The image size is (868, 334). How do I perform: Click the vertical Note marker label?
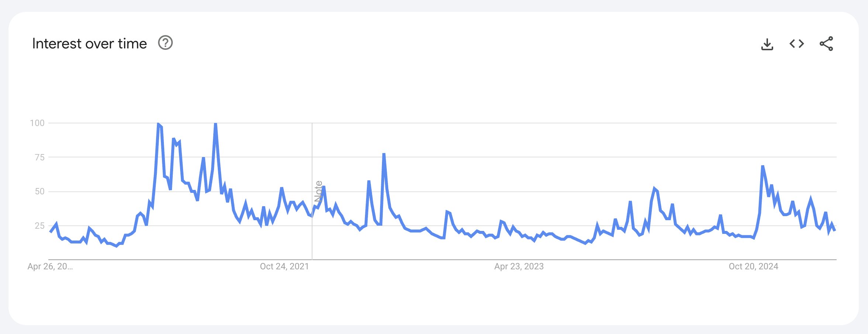point(318,191)
